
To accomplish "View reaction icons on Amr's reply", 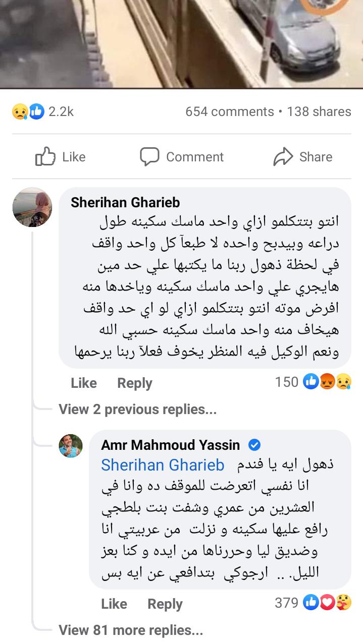I will click(327, 602).
